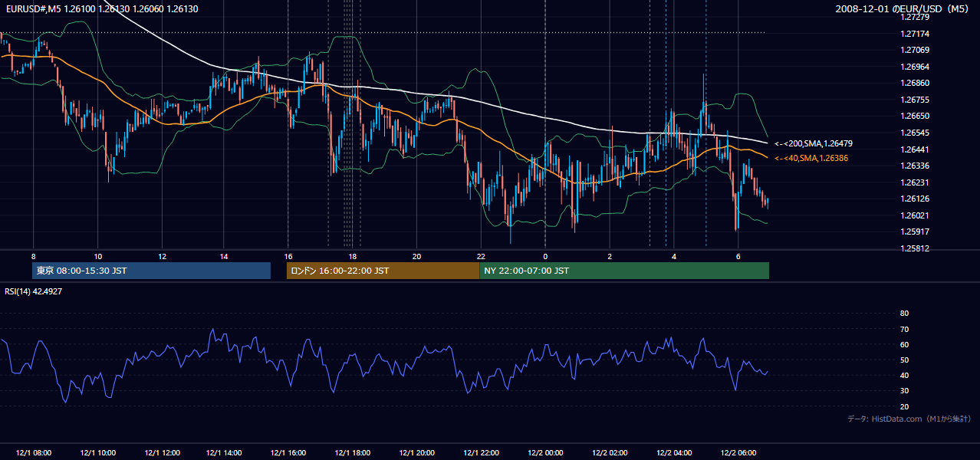Click the RSI(14) 42.4927 indicator label

pos(34,291)
